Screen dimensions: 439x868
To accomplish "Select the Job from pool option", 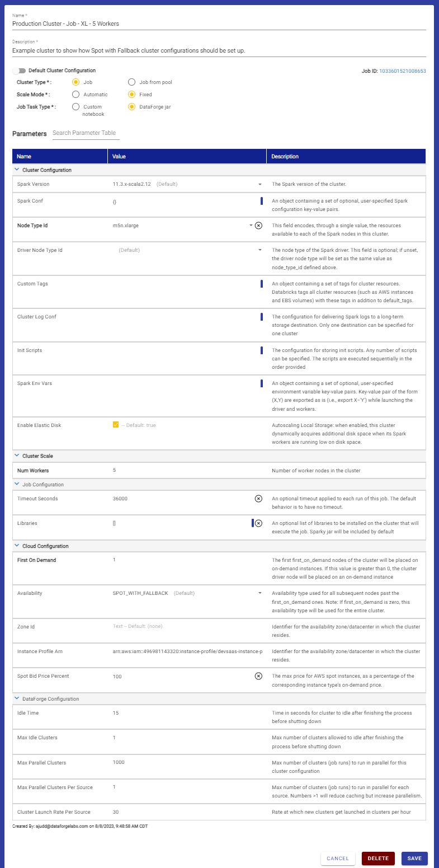I will 131,82.
